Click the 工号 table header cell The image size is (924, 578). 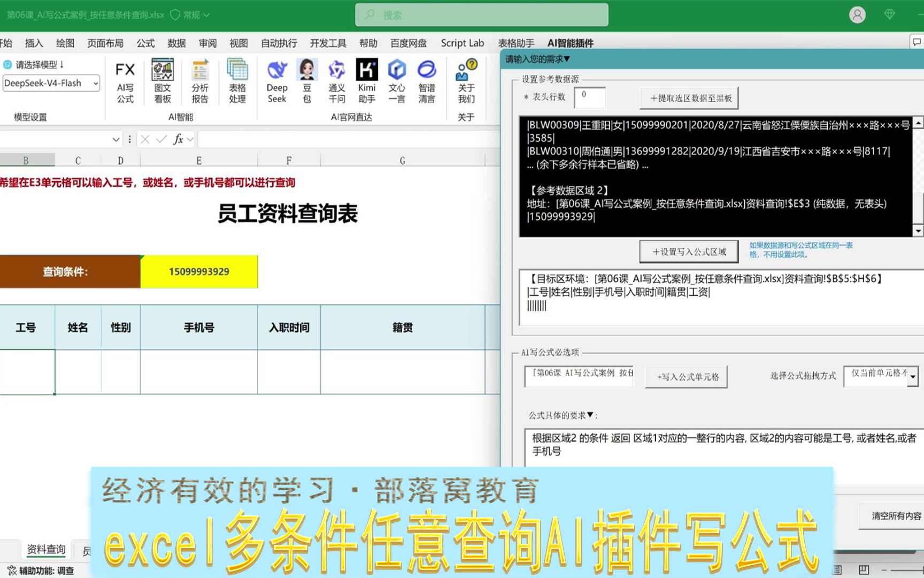pos(26,328)
